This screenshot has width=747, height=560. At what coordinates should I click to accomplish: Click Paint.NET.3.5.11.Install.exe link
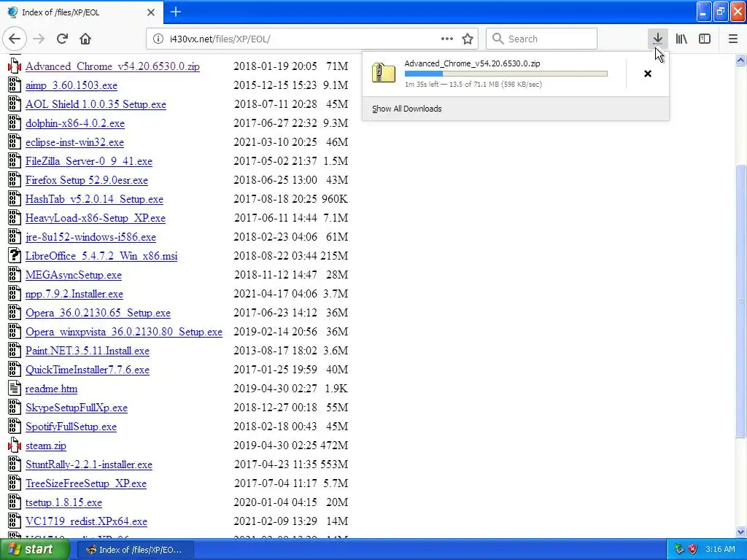[88, 351]
